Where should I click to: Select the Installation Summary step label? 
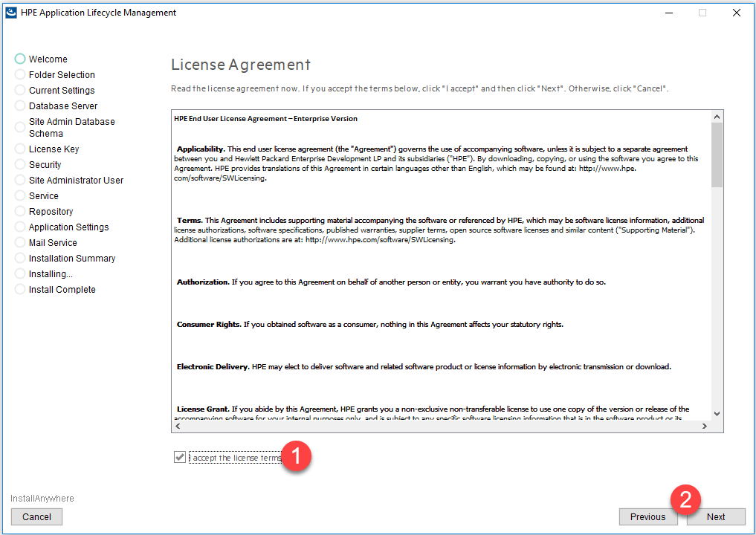click(x=72, y=259)
